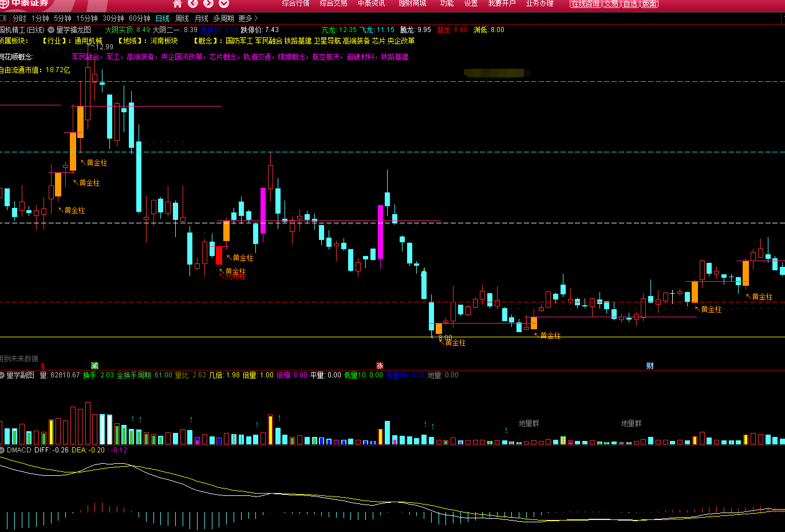Click the 飞龙: 11.15 value

[x=377, y=30]
